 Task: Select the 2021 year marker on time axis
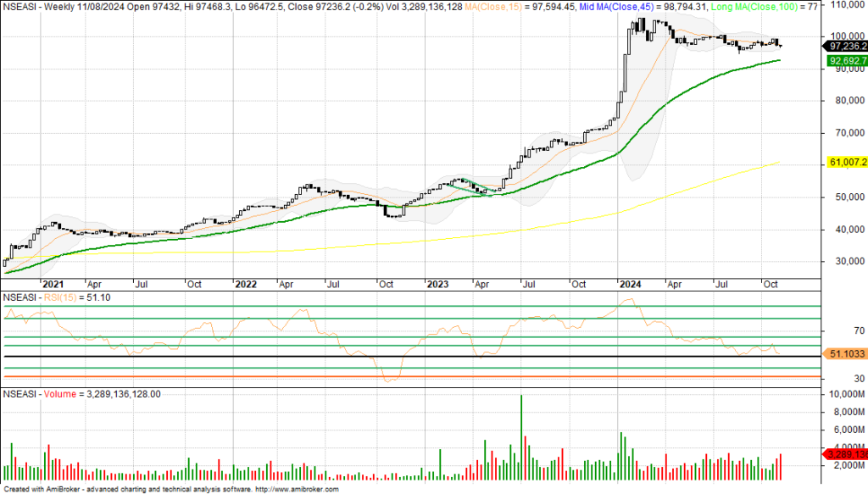coord(53,285)
